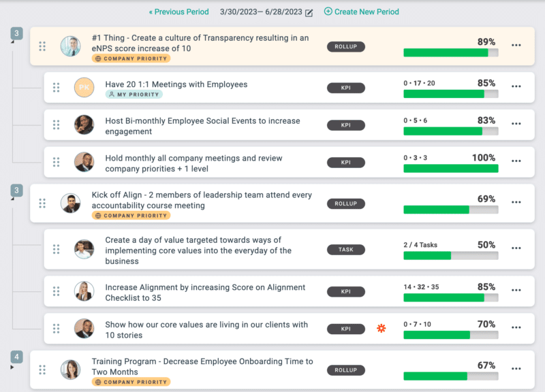Image resolution: width=545 pixels, height=392 pixels.
Task: Open the ellipsis menu on the Host Bi-monthly Employee Social Events row
Action: pyautogui.click(x=516, y=124)
